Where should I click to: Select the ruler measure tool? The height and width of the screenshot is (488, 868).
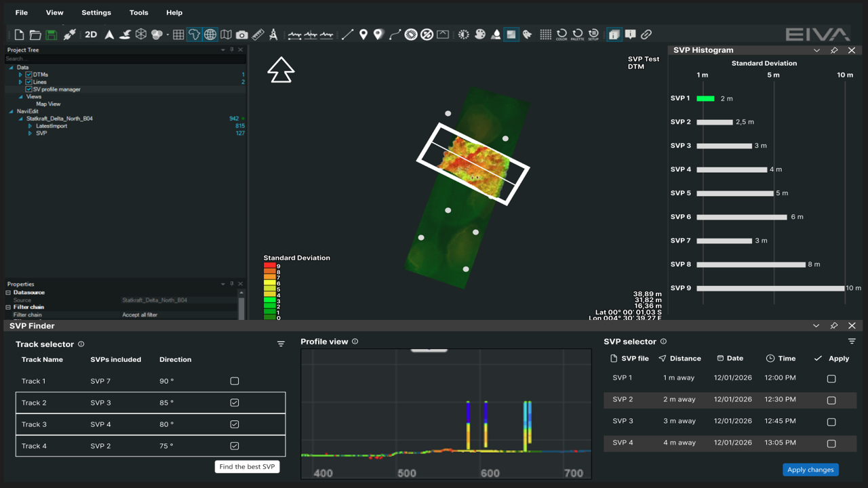(258, 35)
